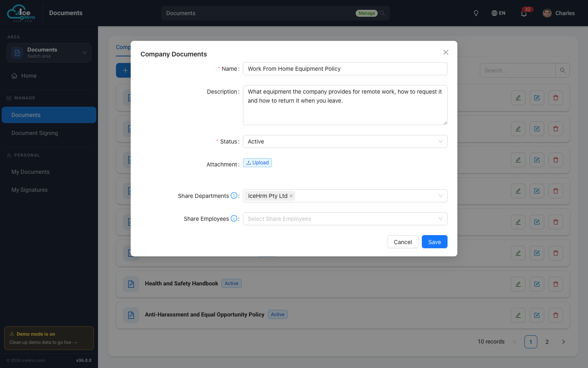
Task: Expand the Documents switch area selector
Action: pos(49,53)
